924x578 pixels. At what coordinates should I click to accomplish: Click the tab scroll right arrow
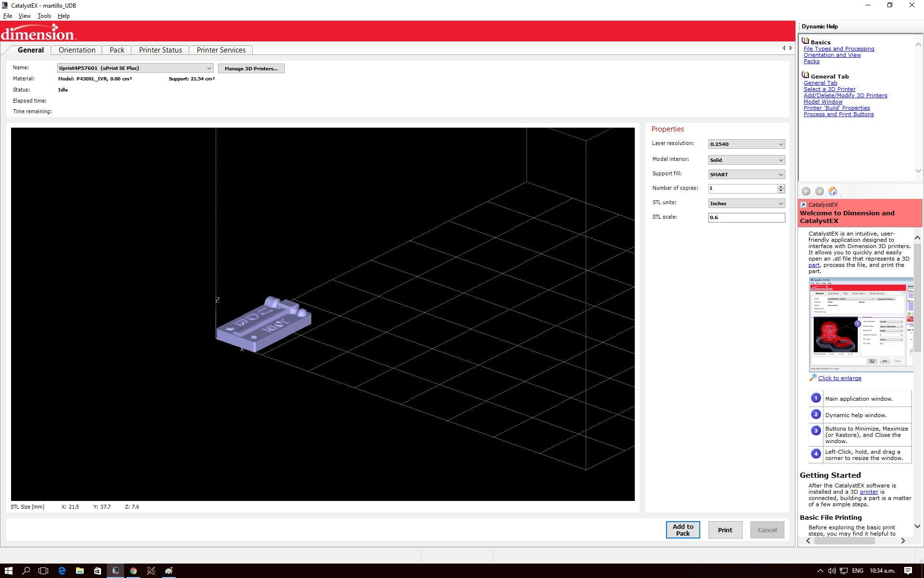791,48
